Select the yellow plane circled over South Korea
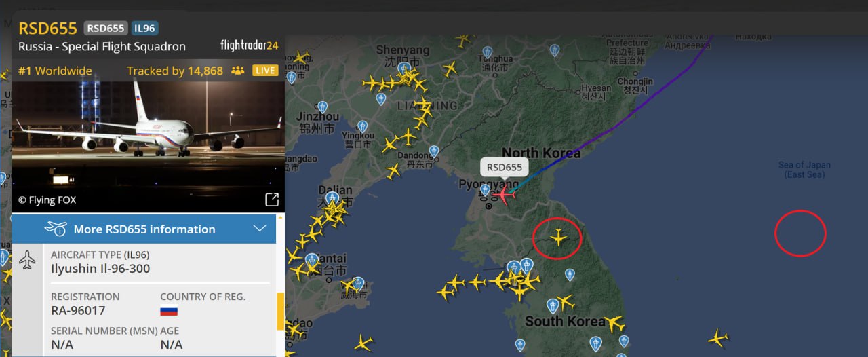 (559, 238)
